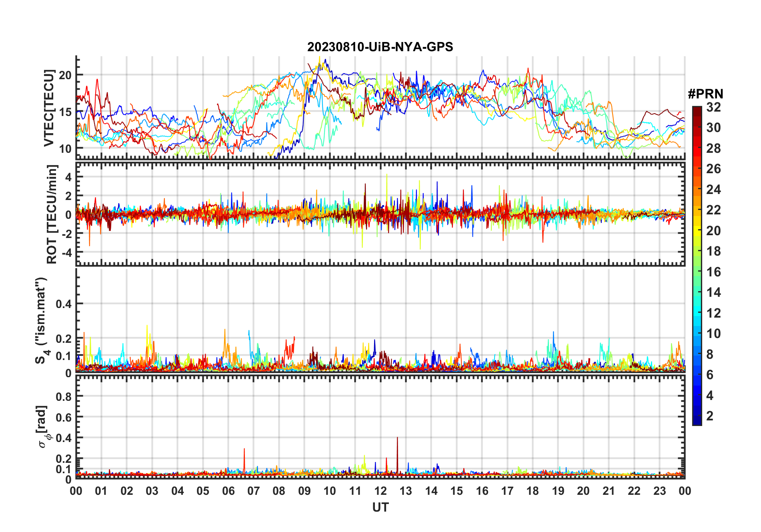Click the 15 tick label on the VTEC axis
The height and width of the screenshot is (532, 761).
(x=65, y=112)
